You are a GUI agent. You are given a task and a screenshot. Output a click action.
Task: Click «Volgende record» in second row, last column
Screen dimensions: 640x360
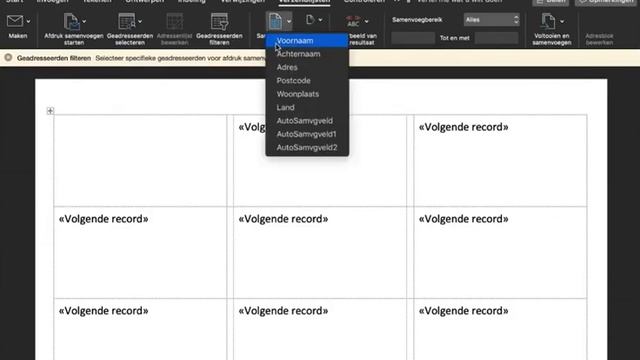point(463,219)
